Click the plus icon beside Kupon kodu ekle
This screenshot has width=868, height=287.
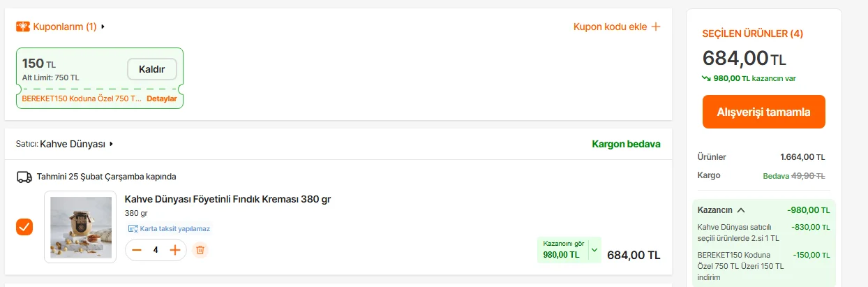[655, 27]
